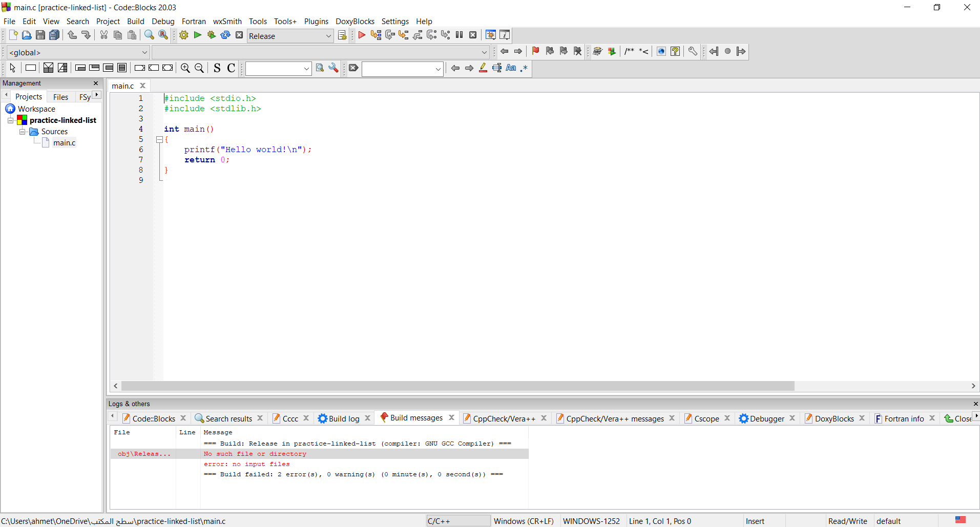980x527 pixels.
Task: Open Find with the magnifier toolbar icon
Action: 149,35
